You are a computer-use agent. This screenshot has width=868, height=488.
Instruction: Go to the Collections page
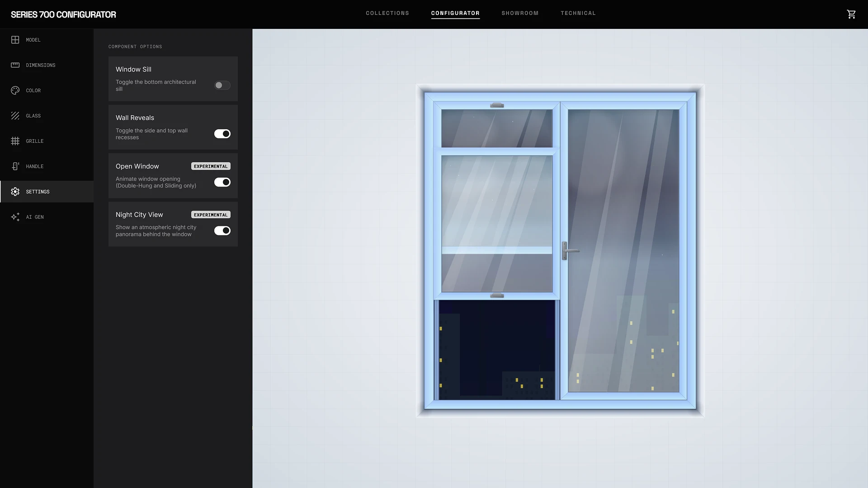[x=387, y=13]
